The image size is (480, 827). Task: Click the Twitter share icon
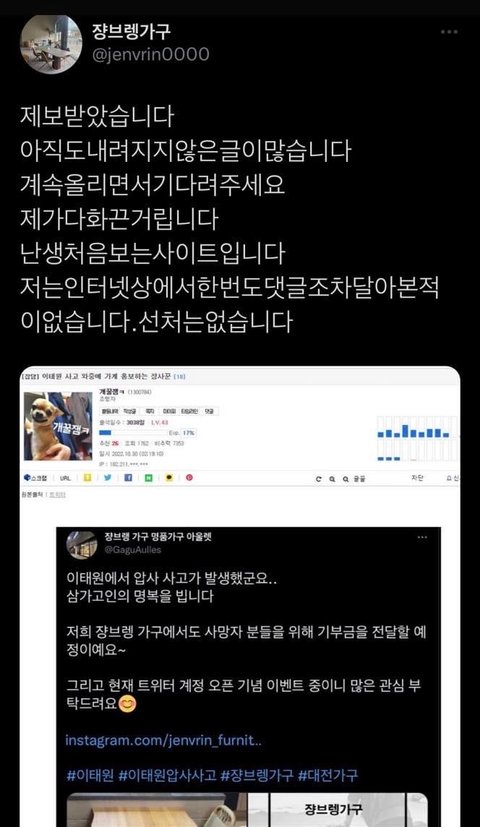click(x=108, y=478)
